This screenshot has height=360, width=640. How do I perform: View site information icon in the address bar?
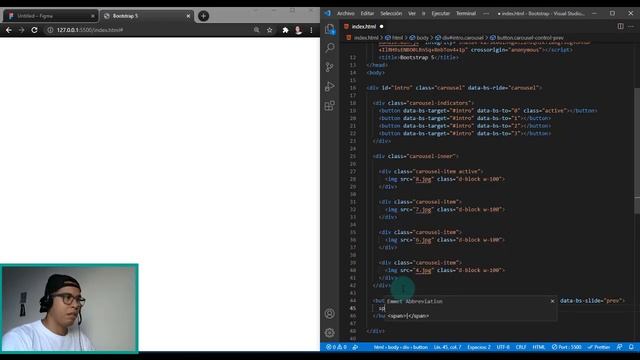click(x=50, y=30)
